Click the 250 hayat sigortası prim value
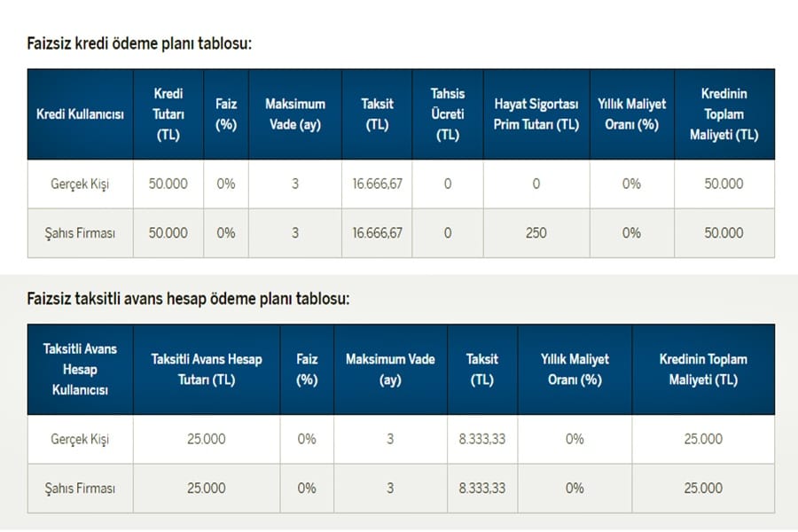This screenshot has height=532, width=798. pos(536,233)
